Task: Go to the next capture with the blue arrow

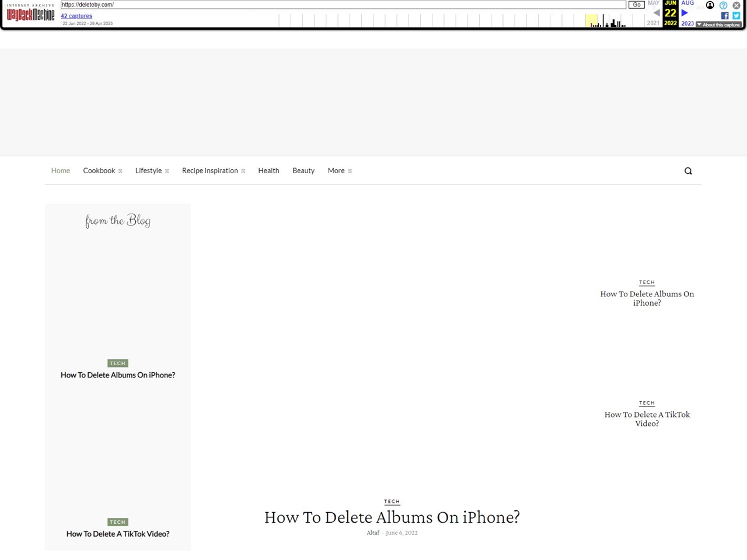Action: tap(685, 13)
